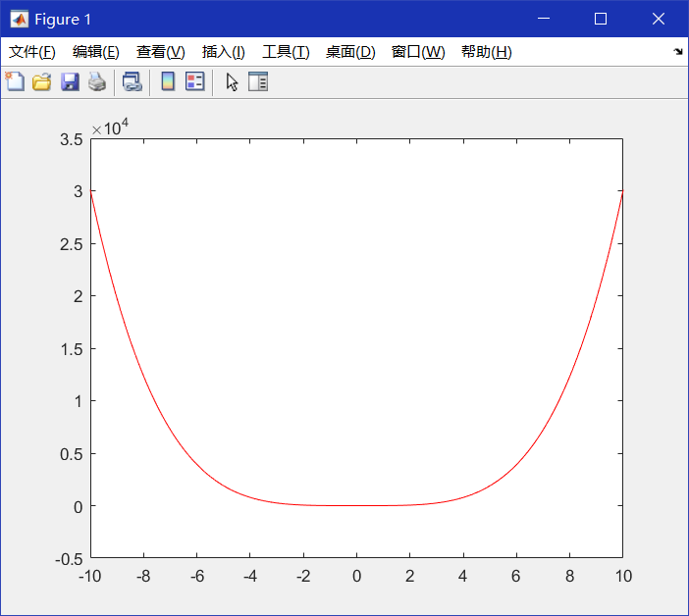Click the x-axis tick label 8

(x=569, y=576)
